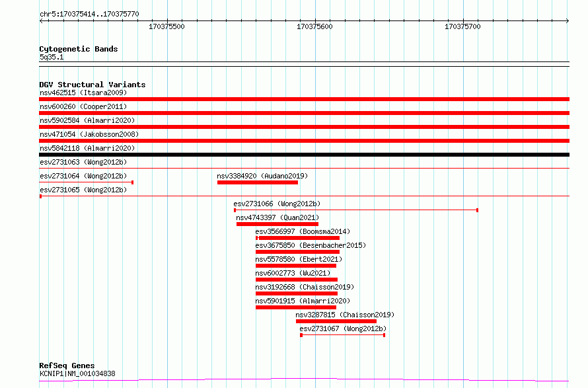Screen dimensions: 588x388
Task: Select the nsv5842118 (Almarri2020) label
Action: click(87, 148)
